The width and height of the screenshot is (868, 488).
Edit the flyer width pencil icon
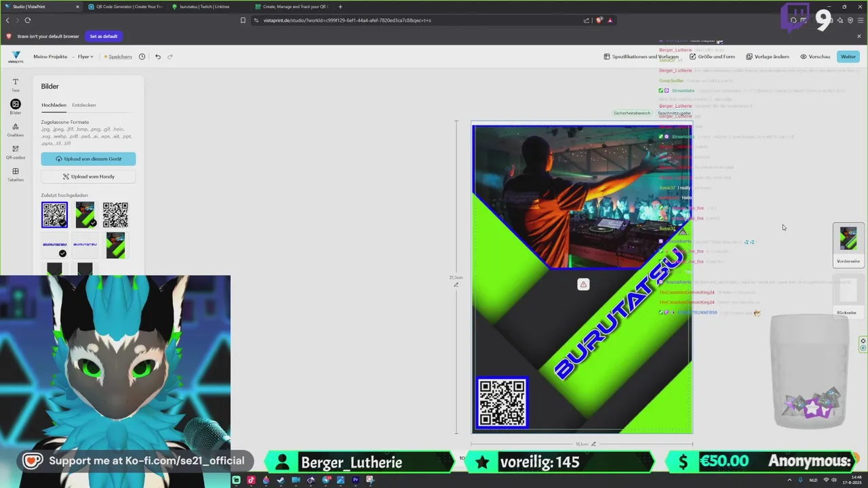tap(593, 444)
